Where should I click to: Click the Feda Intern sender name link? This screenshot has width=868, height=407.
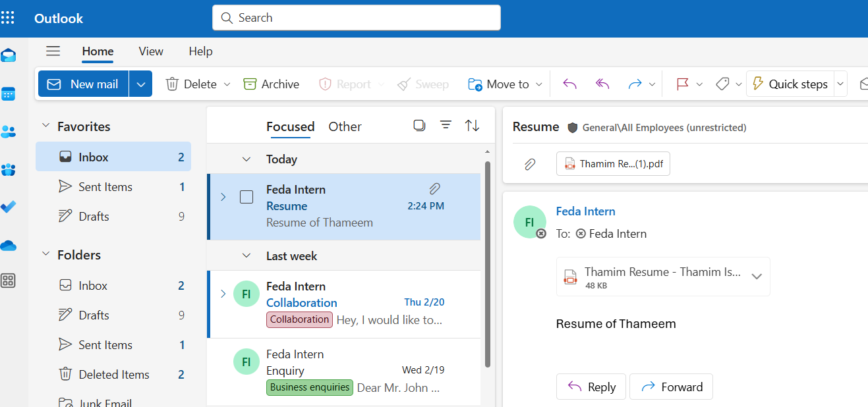pos(586,211)
